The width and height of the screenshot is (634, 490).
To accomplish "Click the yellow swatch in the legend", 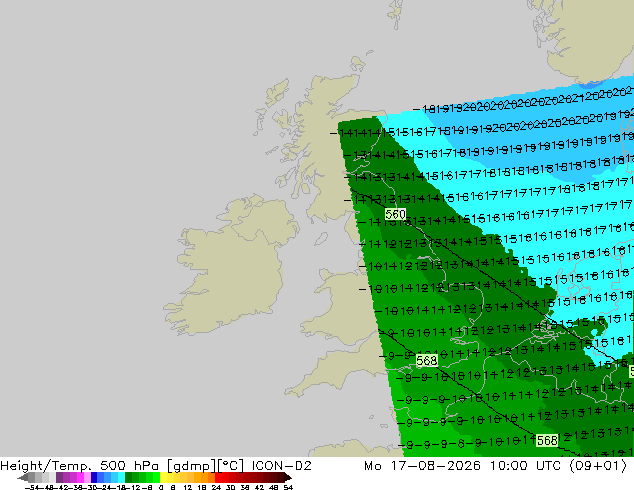I will tap(163, 477).
